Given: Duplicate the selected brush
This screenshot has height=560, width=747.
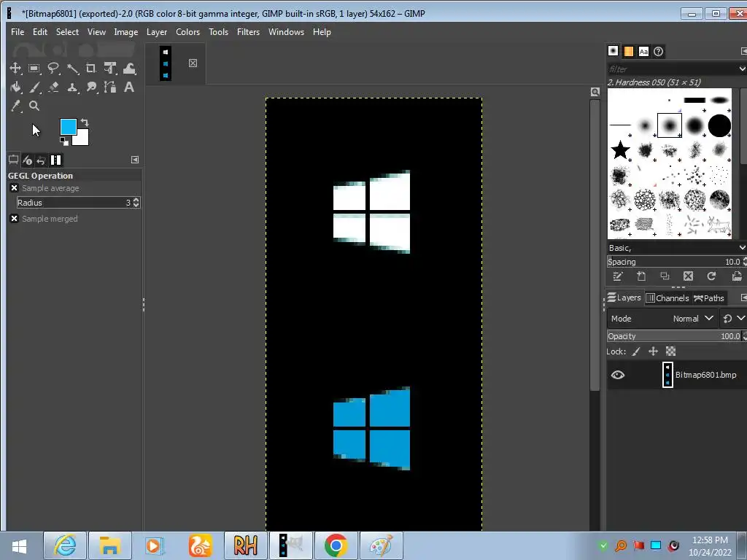Looking at the screenshot, I should [665, 276].
